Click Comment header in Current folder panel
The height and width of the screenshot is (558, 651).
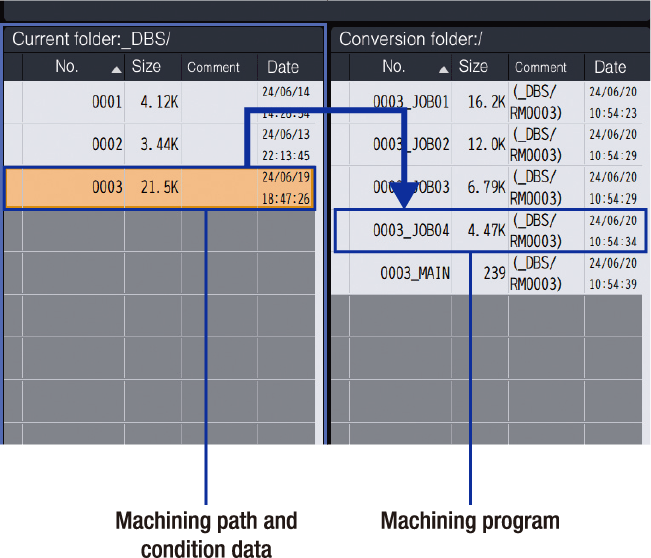click(219, 67)
